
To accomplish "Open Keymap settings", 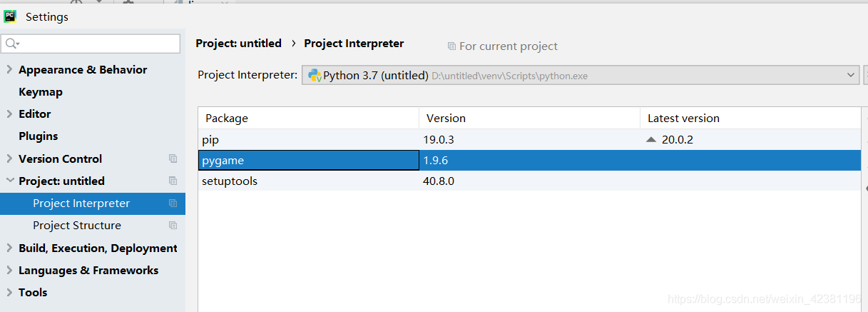I will point(41,91).
